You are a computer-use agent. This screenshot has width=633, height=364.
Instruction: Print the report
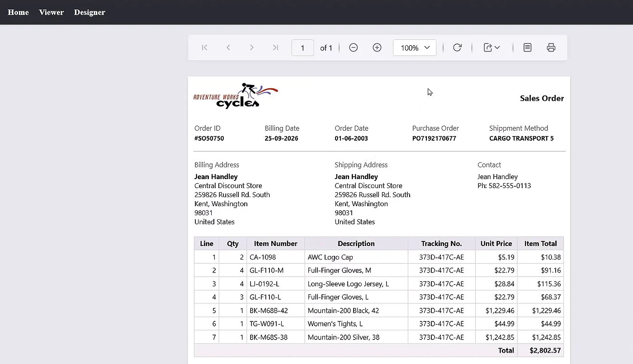pyautogui.click(x=551, y=47)
